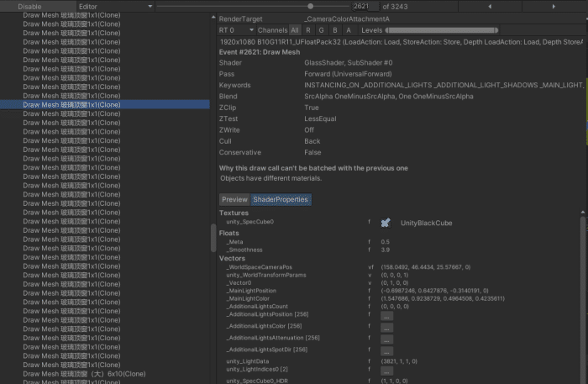Screen dimensions: 588x384
Task: Open _AdditionalLightsSpotDir array ellipsis button
Action: click(x=386, y=351)
